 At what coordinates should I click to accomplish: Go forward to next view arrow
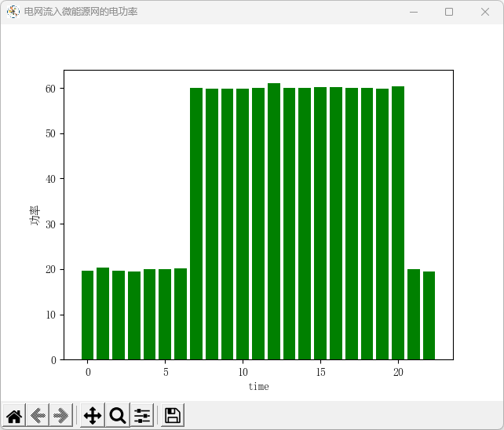pyautogui.click(x=61, y=416)
